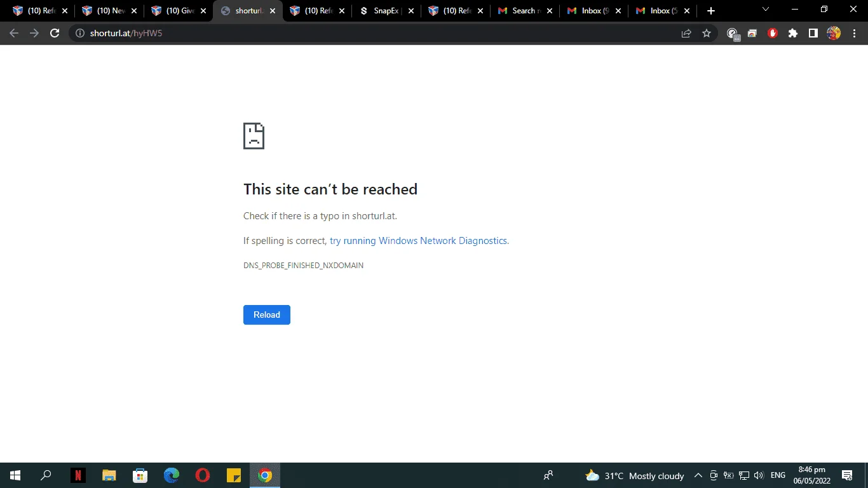Close the Gmail Search tab
The height and width of the screenshot is (488, 868).
coord(549,11)
